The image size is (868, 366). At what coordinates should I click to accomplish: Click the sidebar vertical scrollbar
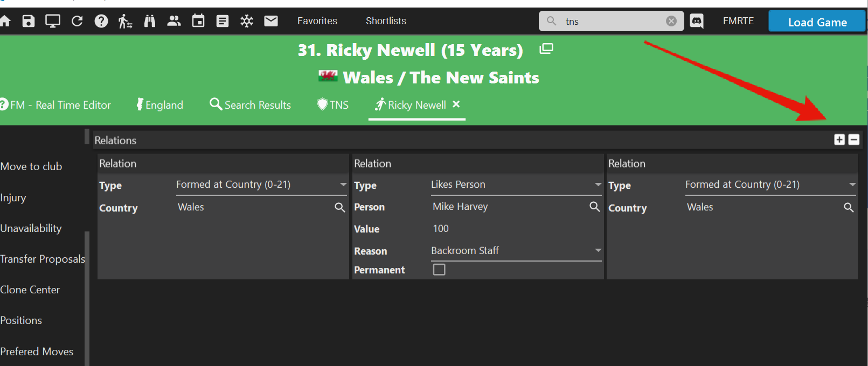point(87,299)
